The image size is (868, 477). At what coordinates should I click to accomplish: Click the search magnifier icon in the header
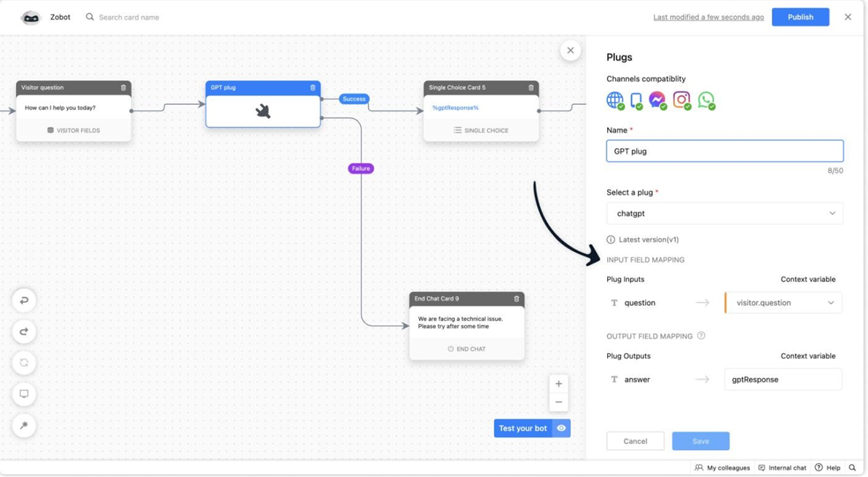point(90,17)
